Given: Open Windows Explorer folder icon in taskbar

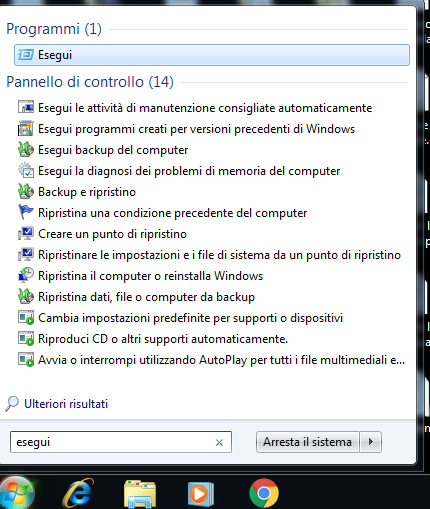Looking at the screenshot, I should 140,494.
